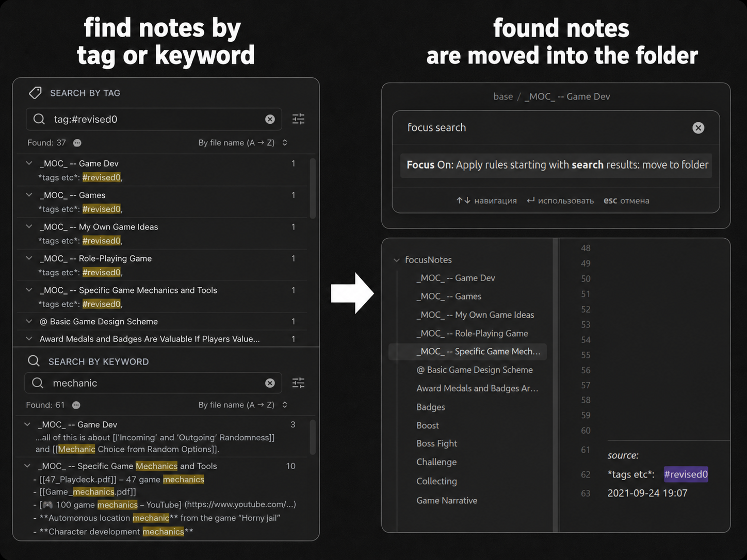Image resolution: width=747 pixels, height=560 pixels.
Task: Open Award Medals and Badges Ar... note
Action: click(x=477, y=388)
